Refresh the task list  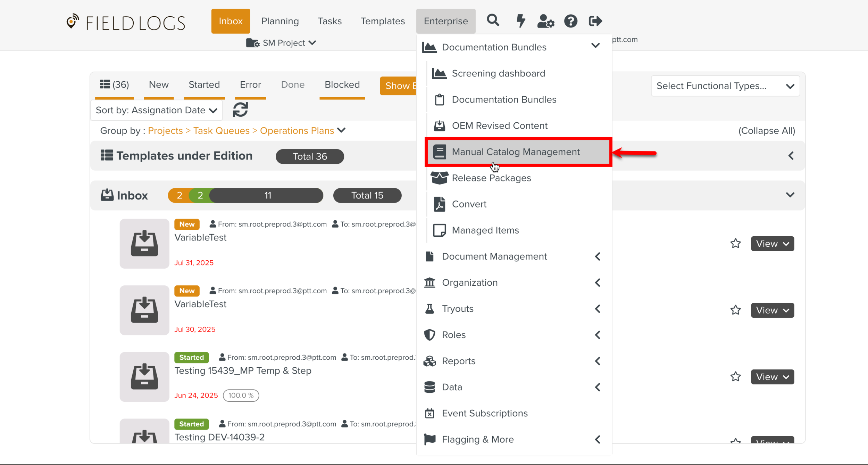pyautogui.click(x=240, y=110)
